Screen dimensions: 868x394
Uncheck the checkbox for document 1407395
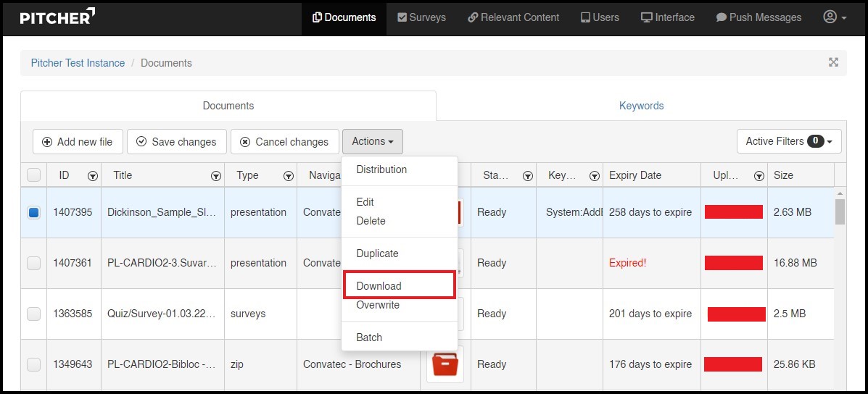pyautogui.click(x=33, y=213)
